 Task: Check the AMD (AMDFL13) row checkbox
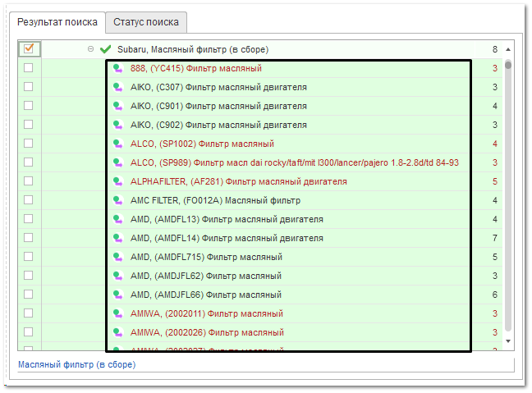point(29,219)
